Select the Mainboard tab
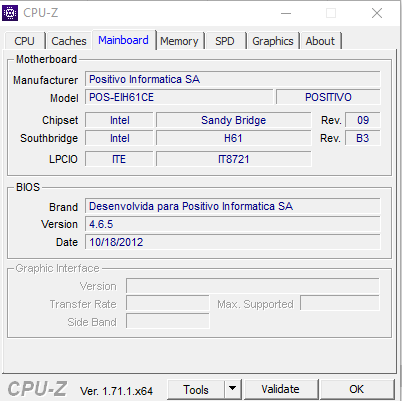This screenshot has width=402, height=401. pyautogui.click(x=123, y=40)
